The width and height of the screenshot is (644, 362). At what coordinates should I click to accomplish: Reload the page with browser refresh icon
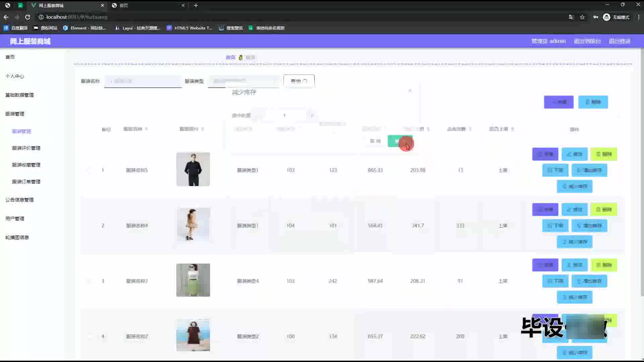tap(28, 17)
